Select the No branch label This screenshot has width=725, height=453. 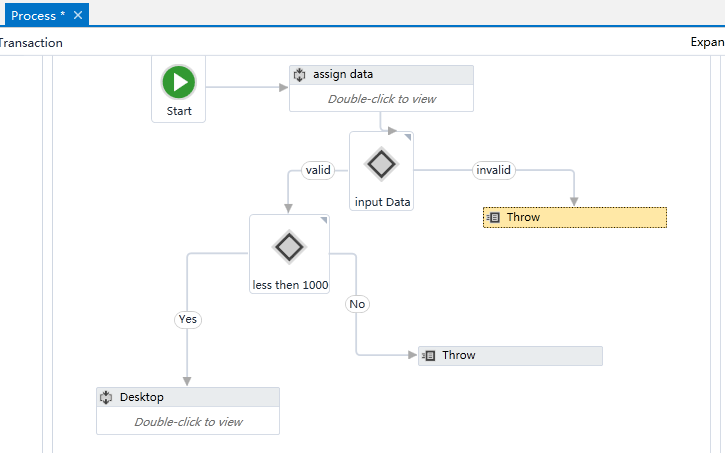(x=357, y=304)
